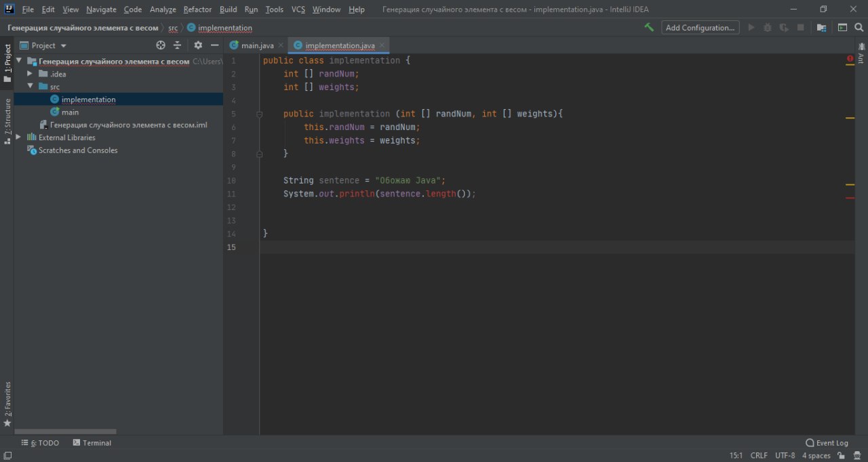The image size is (868, 462).
Task: Close the main.java tab
Action: point(281,45)
